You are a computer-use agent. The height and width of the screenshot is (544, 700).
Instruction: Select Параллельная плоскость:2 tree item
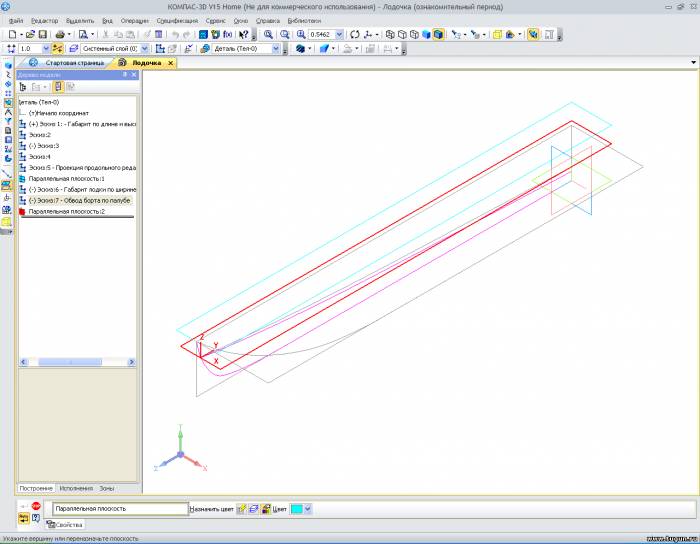pos(67,212)
